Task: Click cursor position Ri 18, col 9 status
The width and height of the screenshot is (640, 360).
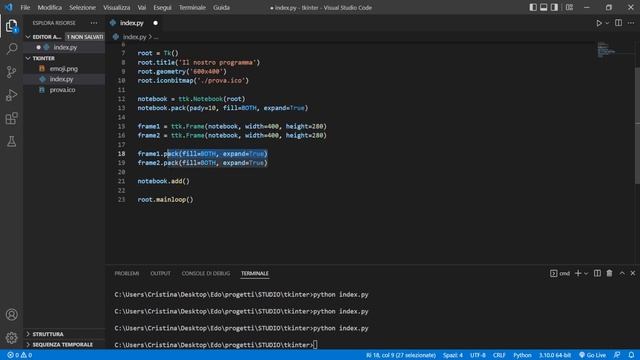Action: [x=401, y=355]
